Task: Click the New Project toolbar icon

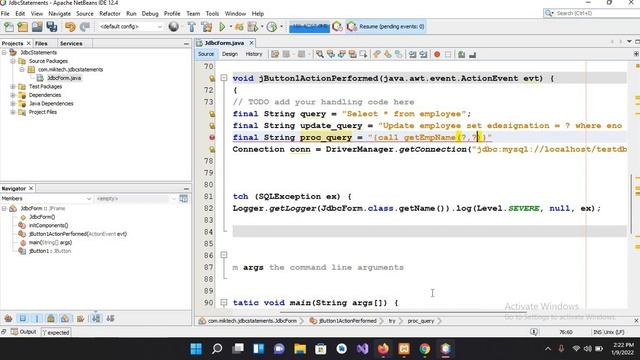Action: coord(23,27)
